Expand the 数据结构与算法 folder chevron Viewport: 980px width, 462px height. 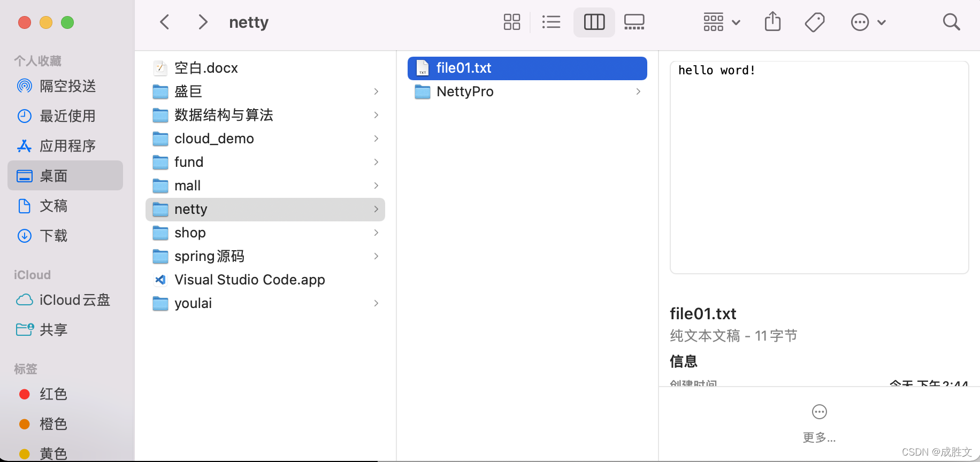pyautogui.click(x=376, y=115)
